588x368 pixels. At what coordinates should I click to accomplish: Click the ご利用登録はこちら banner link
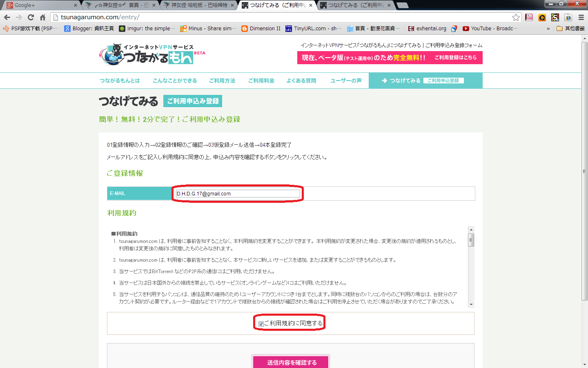coord(455,58)
